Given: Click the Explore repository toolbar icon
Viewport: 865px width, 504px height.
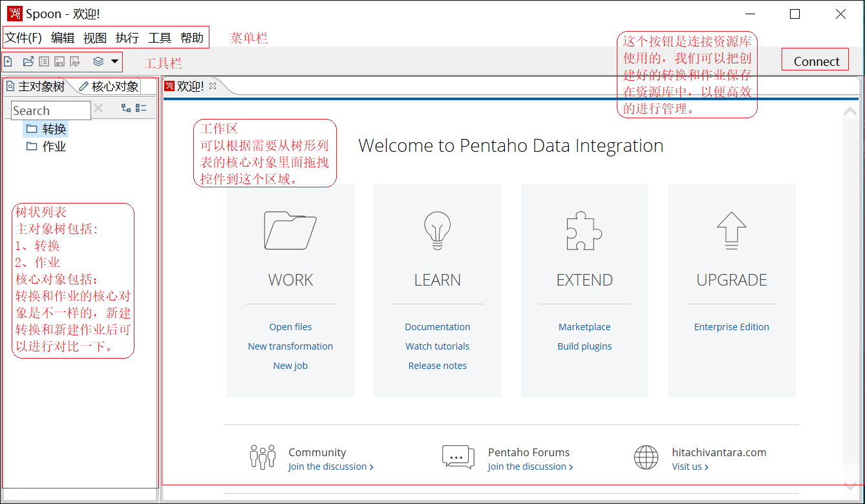Looking at the screenshot, I should point(44,61).
